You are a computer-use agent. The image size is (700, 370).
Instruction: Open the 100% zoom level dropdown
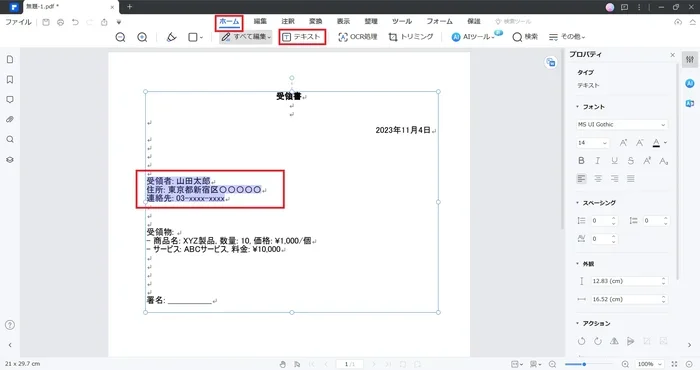[650, 364]
